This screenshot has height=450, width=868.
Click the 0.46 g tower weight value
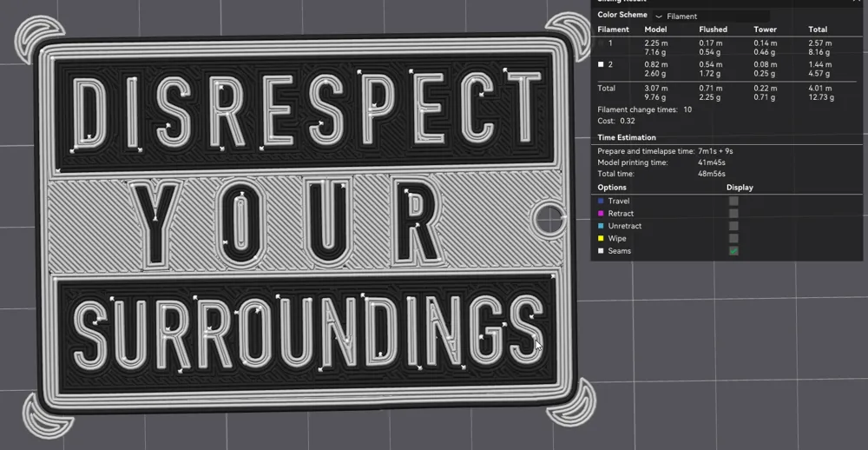click(x=765, y=53)
